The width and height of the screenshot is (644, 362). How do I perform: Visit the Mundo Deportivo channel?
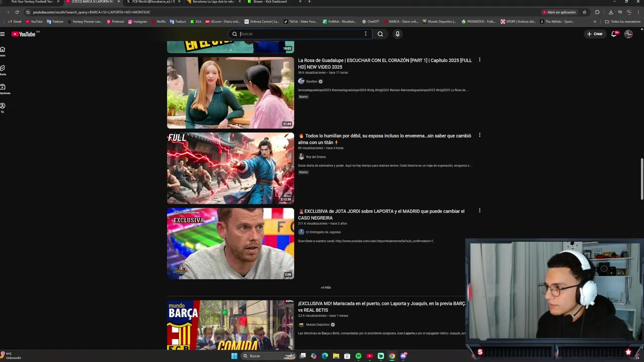tap(317, 325)
